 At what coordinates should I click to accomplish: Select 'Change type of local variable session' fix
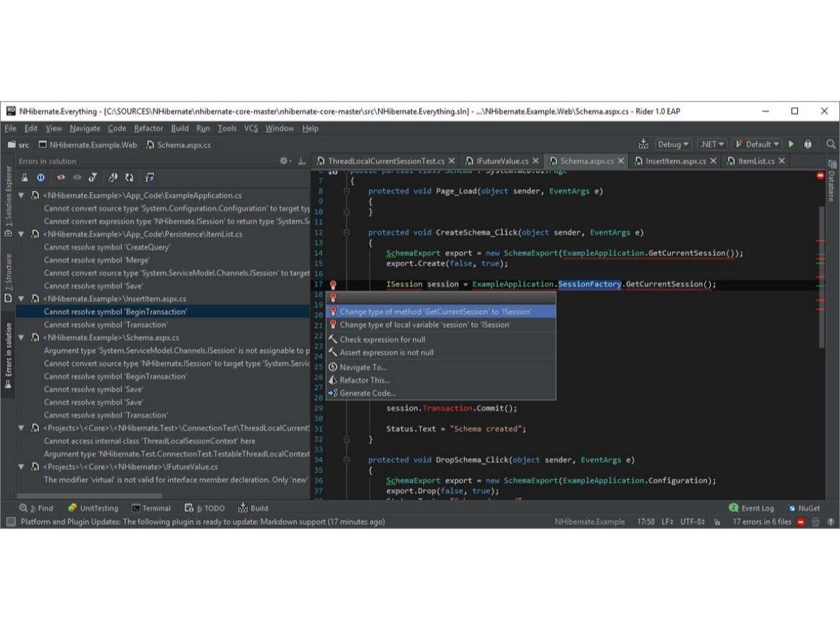tap(441, 325)
